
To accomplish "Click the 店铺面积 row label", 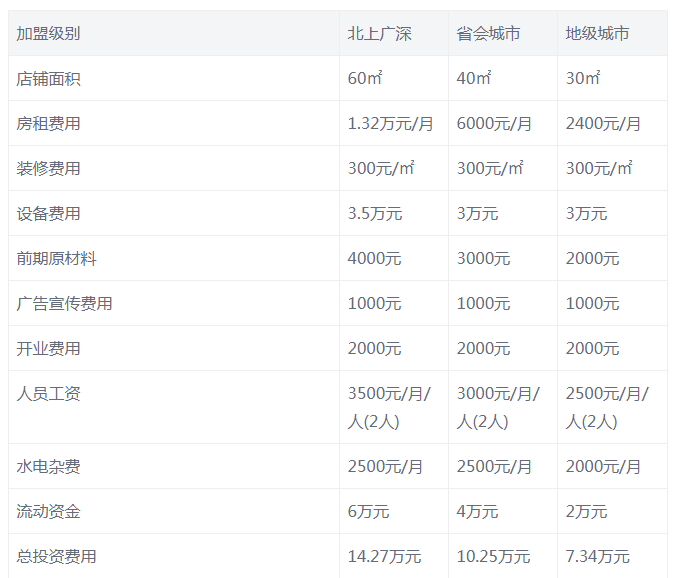I will [x=48, y=79].
